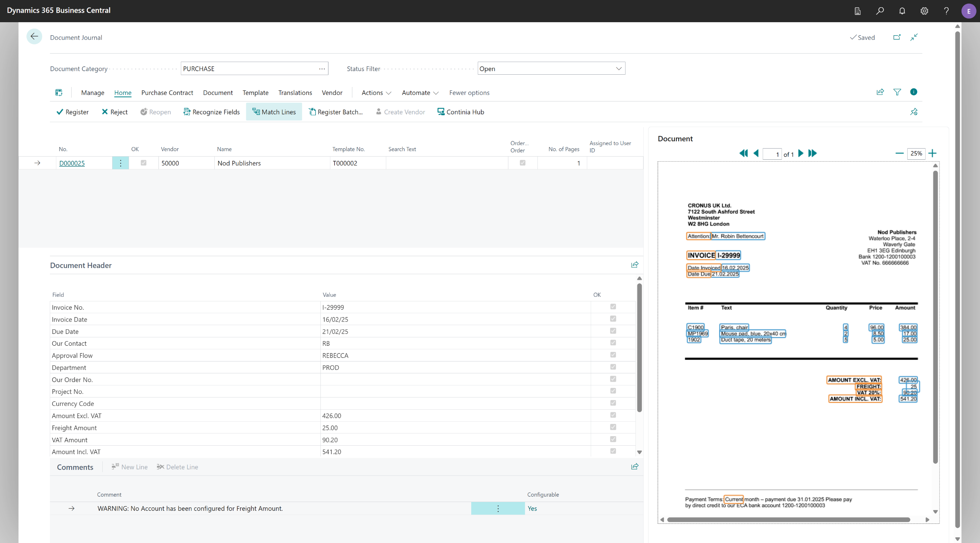The image size is (980, 543).
Task: Click Recognize Fields action
Action: [x=212, y=112]
